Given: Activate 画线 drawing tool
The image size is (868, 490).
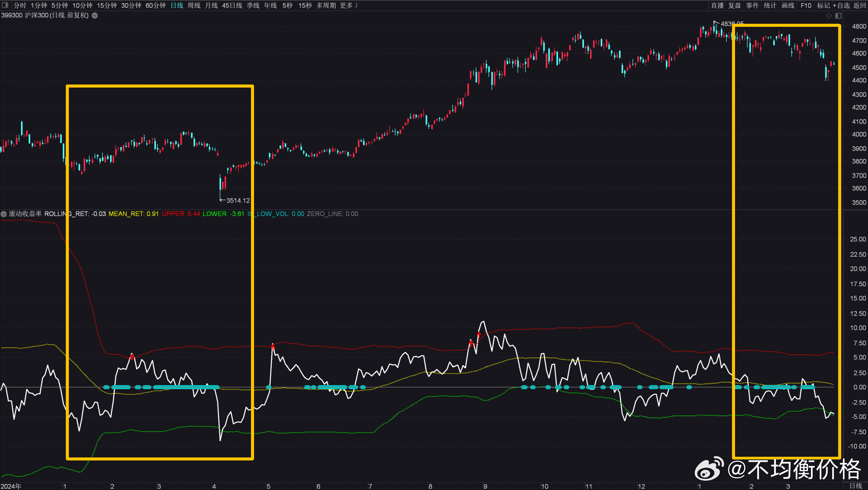Looking at the screenshot, I should coord(788,5).
